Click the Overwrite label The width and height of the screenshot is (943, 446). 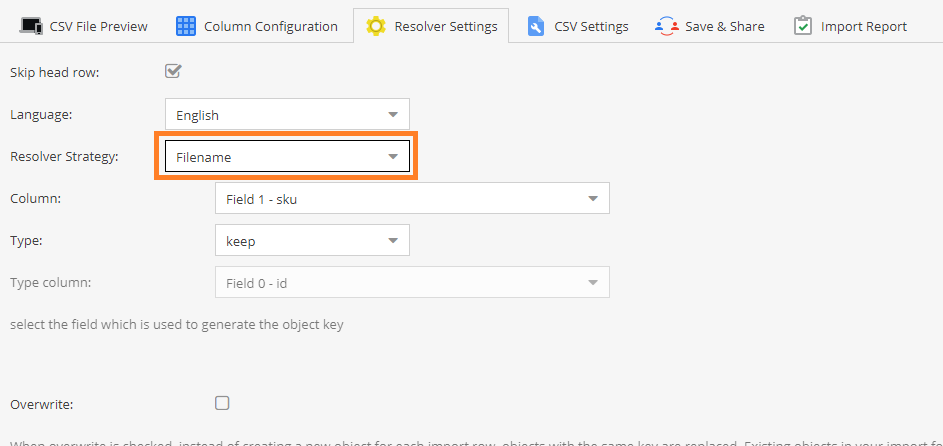[41, 405]
